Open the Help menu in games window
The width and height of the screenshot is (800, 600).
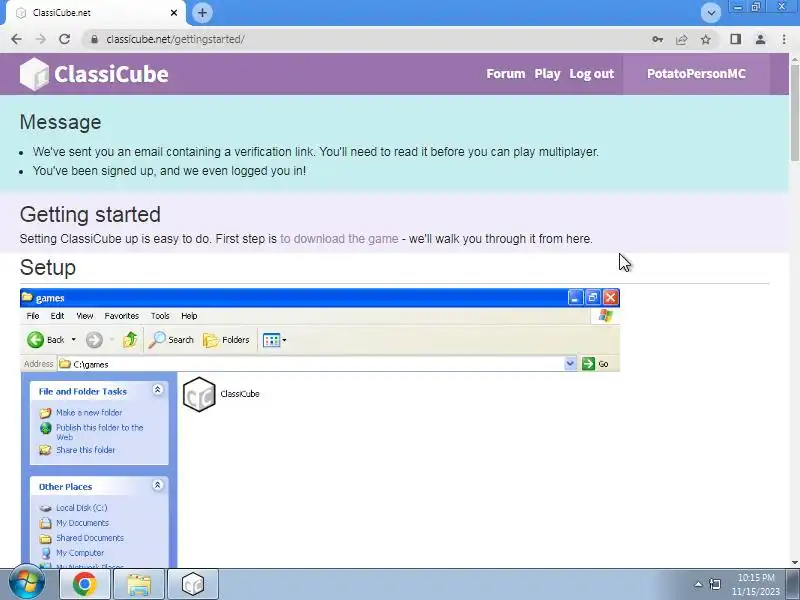[189, 316]
